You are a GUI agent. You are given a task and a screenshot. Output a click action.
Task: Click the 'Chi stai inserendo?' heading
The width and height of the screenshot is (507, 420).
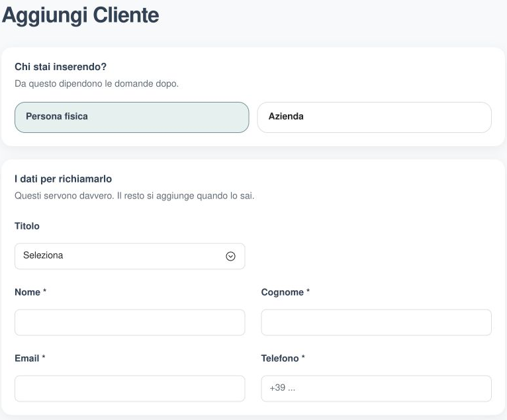coord(60,67)
